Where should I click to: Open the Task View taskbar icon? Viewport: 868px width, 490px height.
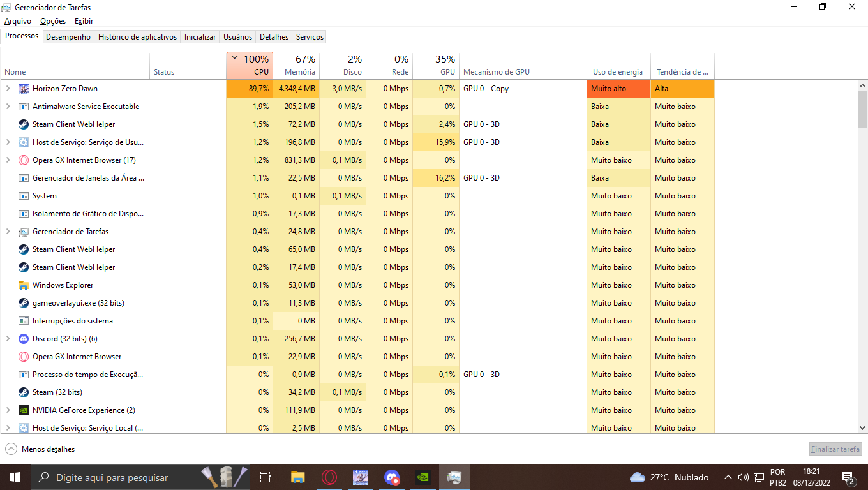coord(266,477)
